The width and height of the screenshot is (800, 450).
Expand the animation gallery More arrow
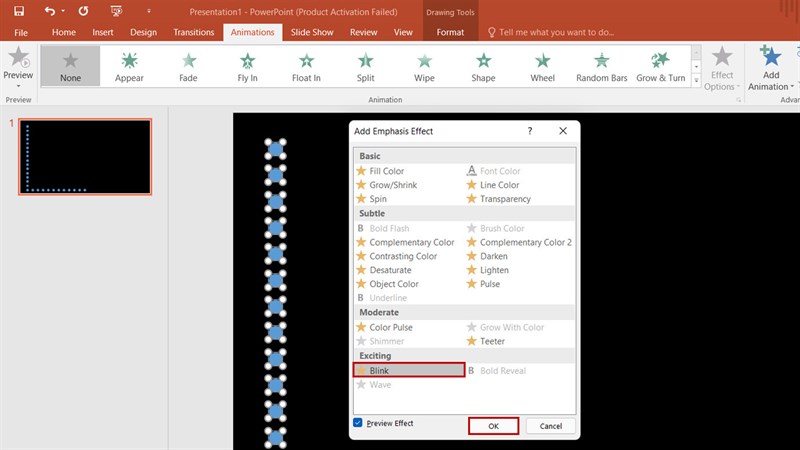click(696, 80)
